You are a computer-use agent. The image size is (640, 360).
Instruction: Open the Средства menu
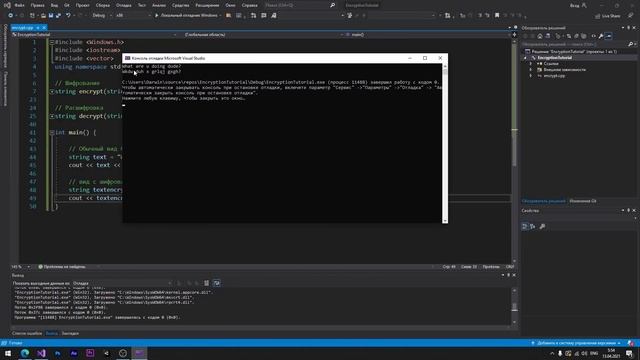(x=180, y=5)
